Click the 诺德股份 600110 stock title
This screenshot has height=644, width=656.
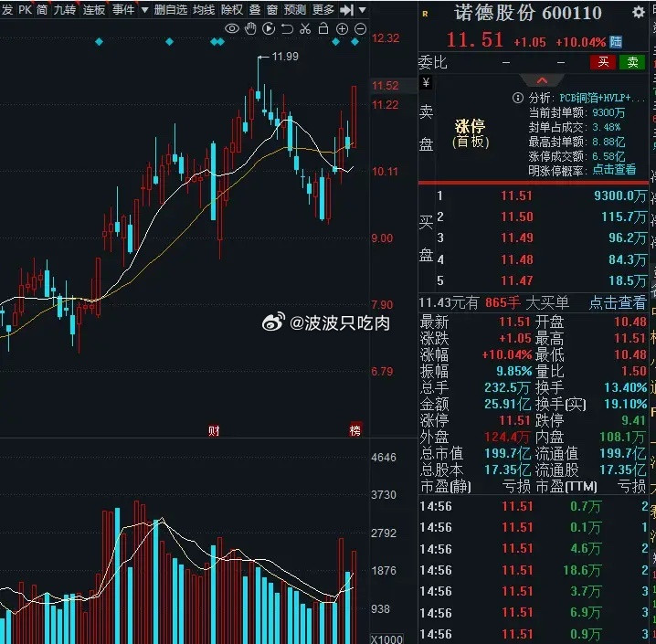528,13
